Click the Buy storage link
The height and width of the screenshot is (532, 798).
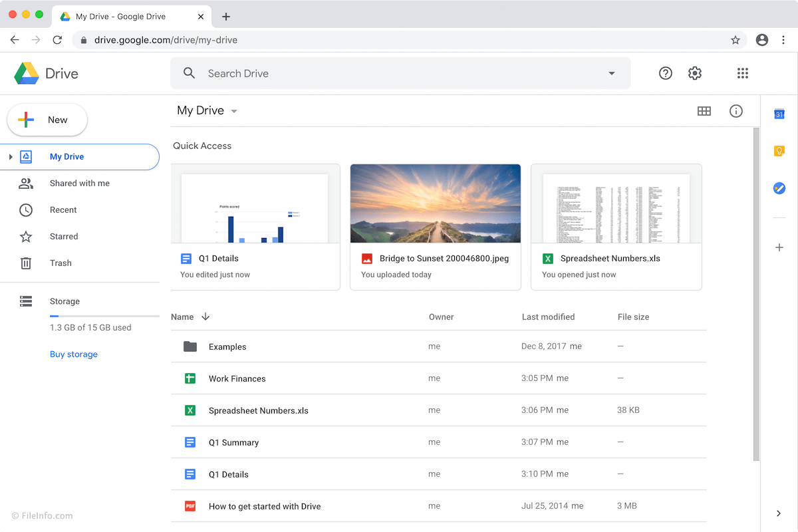pyautogui.click(x=73, y=354)
